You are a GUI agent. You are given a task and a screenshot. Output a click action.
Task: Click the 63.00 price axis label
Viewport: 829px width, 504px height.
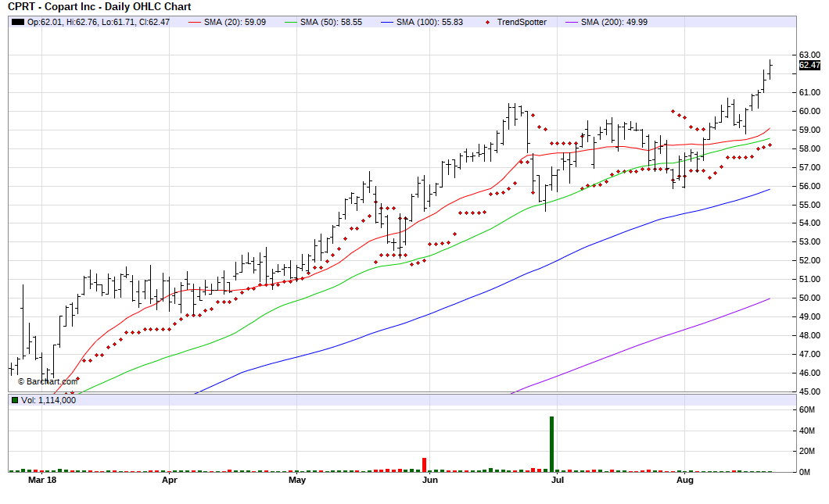[809, 55]
